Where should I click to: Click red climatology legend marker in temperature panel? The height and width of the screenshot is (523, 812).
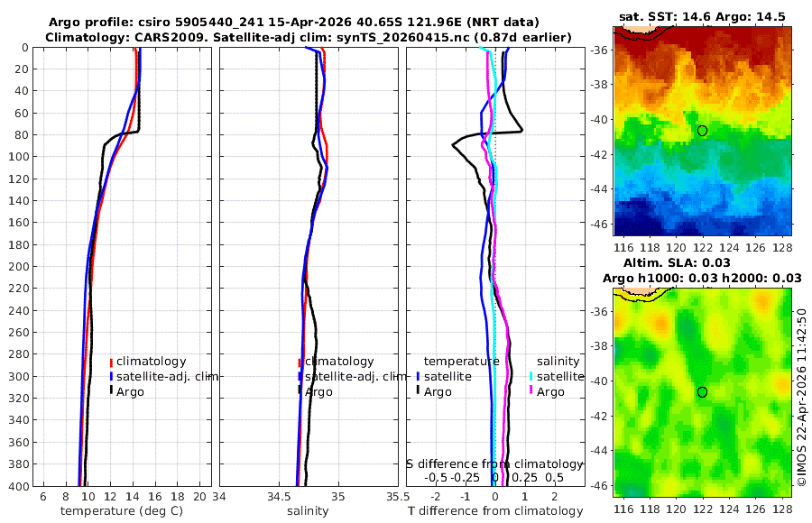(x=111, y=362)
